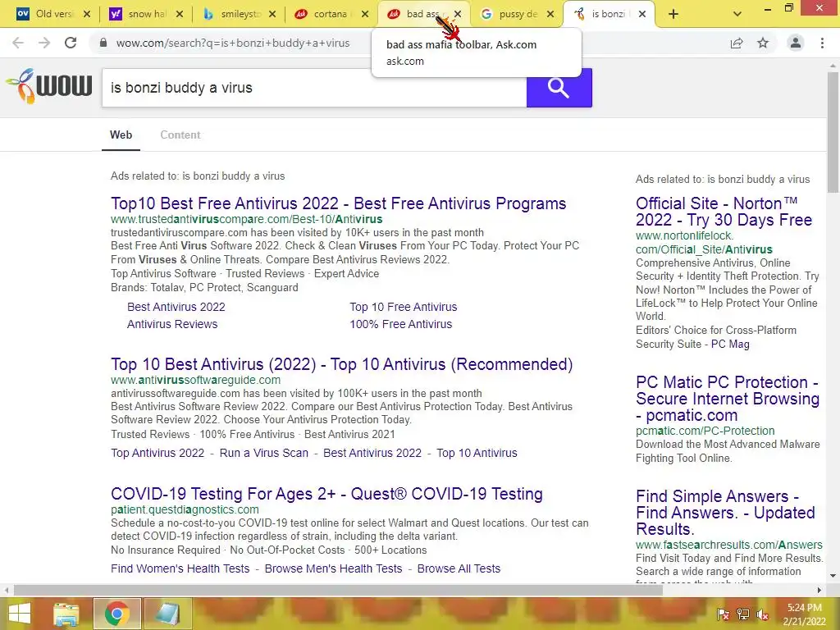This screenshot has width=840, height=630.
Task: Reload the current page
Action: pos(71,43)
